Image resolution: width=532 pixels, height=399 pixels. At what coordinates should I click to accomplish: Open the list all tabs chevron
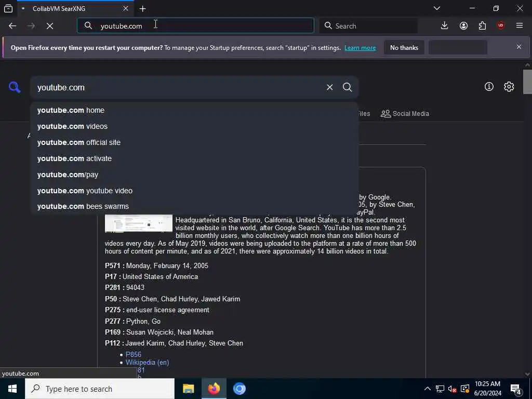point(437,8)
